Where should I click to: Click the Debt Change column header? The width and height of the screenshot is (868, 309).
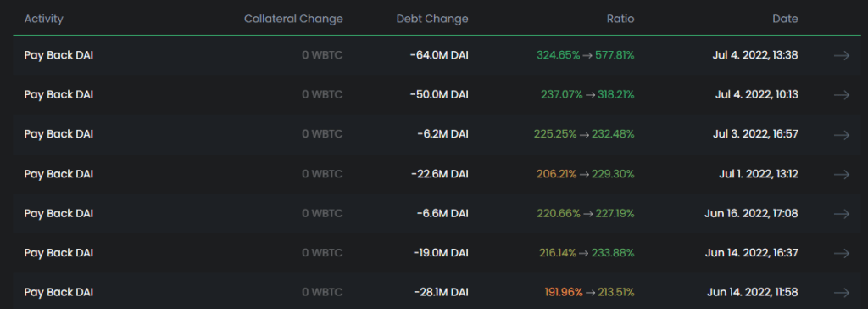(x=432, y=19)
